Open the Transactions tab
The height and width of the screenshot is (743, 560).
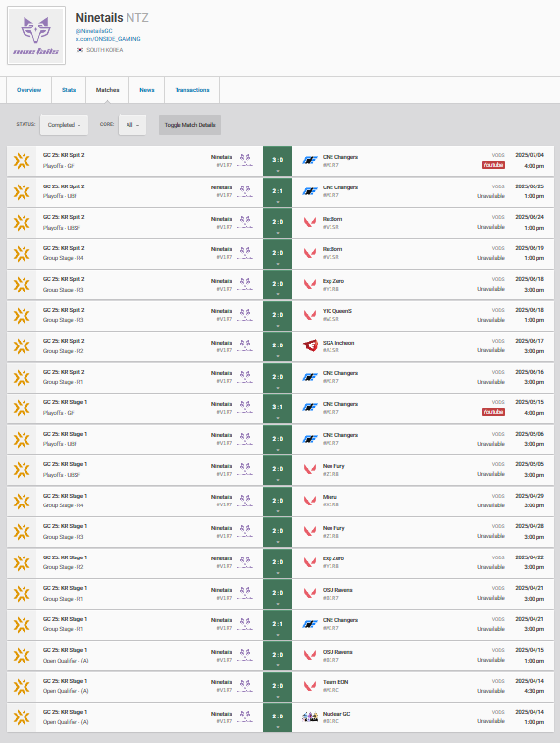(191, 90)
